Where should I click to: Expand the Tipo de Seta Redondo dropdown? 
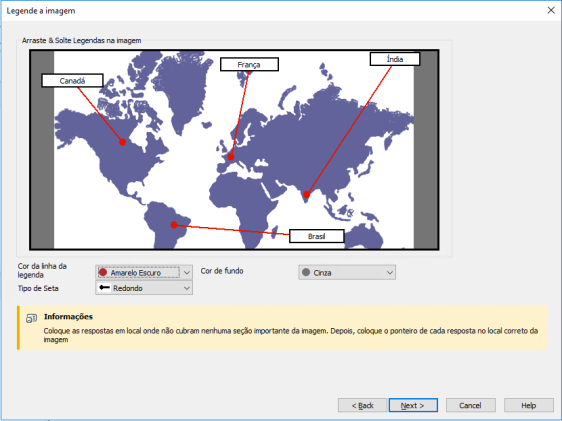[144, 288]
